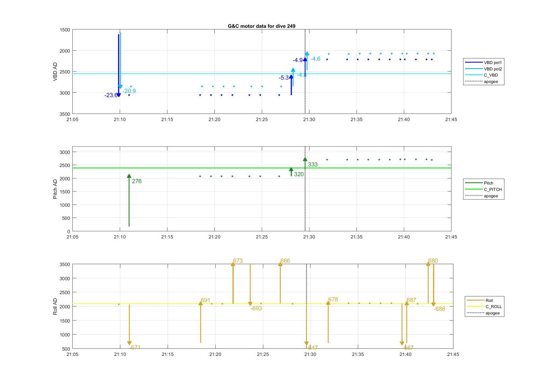The height and width of the screenshot is (392, 557).
Task: Click the dark blue VBD pot1 down-arrow tip
Action: click(x=119, y=95)
